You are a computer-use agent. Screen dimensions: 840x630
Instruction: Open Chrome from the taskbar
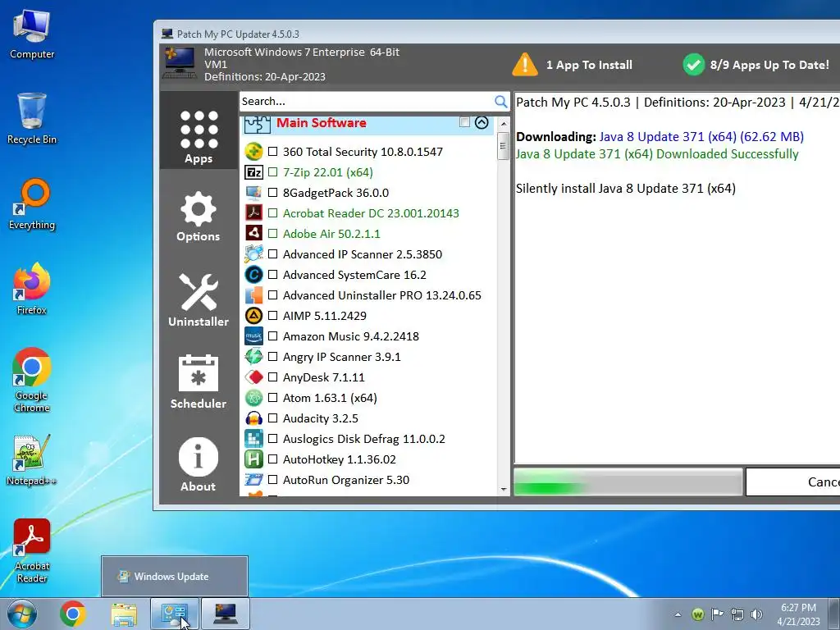73,614
